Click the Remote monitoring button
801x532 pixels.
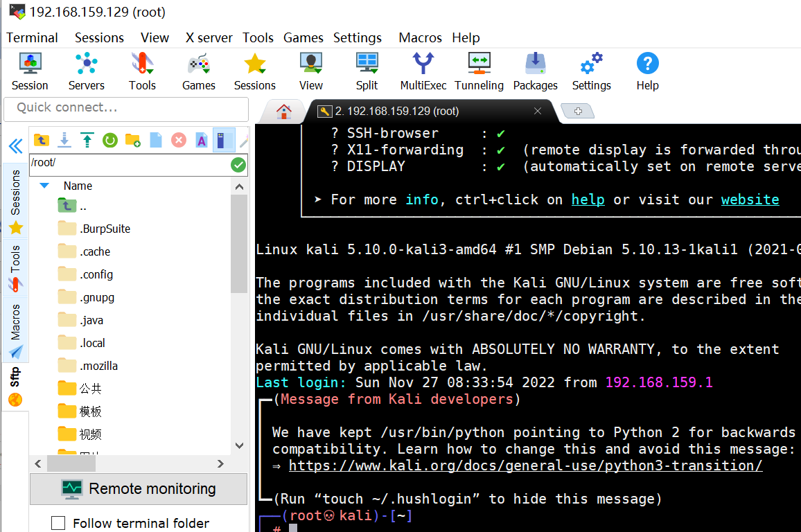(x=139, y=488)
